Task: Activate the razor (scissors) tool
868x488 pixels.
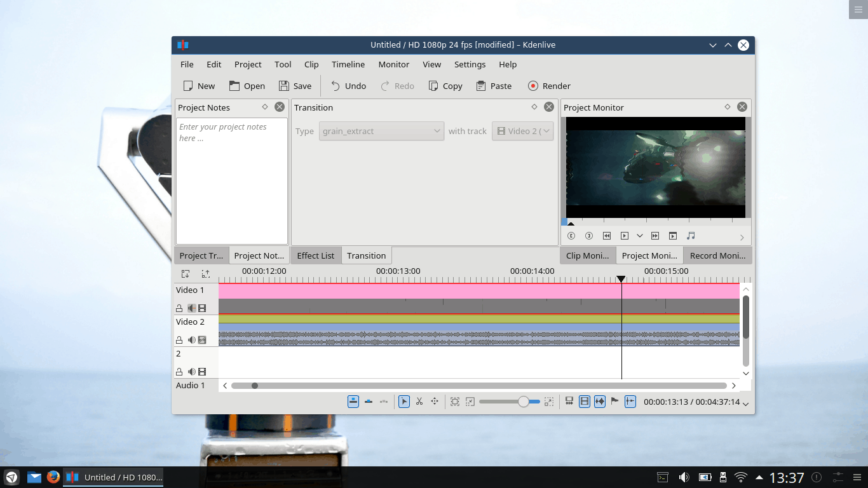Action: point(419,402)
